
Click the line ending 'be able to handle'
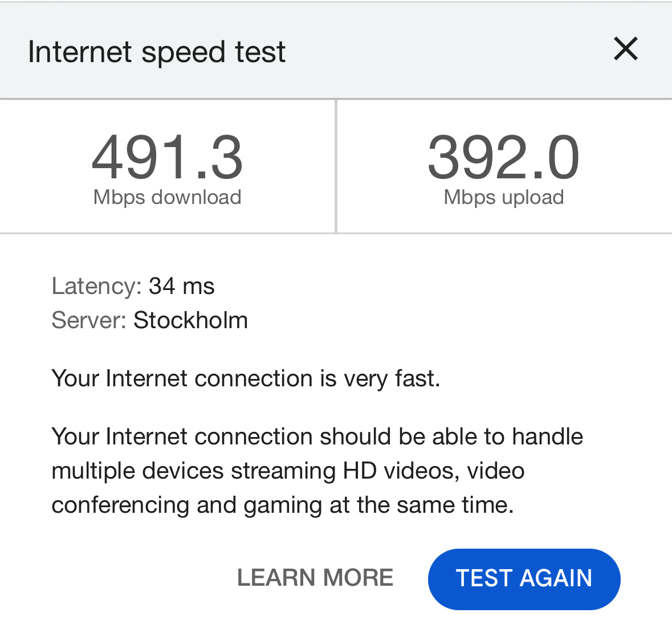[x=317, y=436]
